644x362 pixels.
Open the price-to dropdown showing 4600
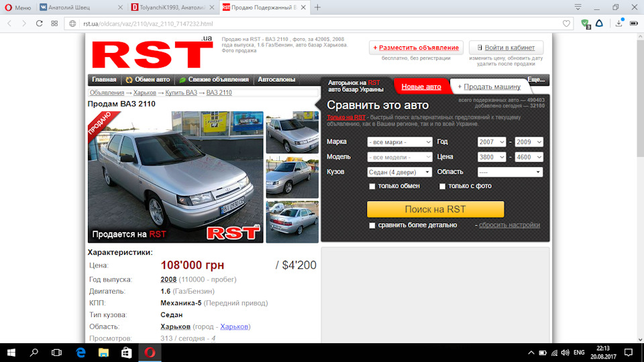529,157
